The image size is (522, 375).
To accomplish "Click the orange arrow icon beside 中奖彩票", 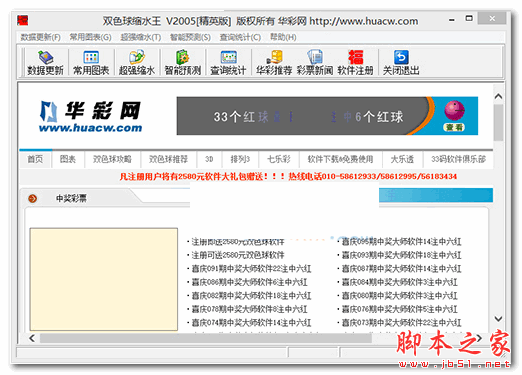I will [x=32, y=199].
